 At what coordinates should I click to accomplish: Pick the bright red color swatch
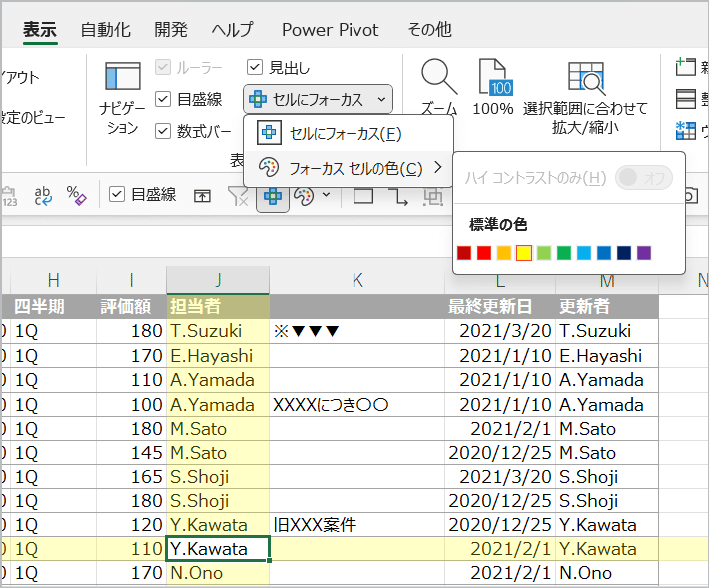coord(484,253)
